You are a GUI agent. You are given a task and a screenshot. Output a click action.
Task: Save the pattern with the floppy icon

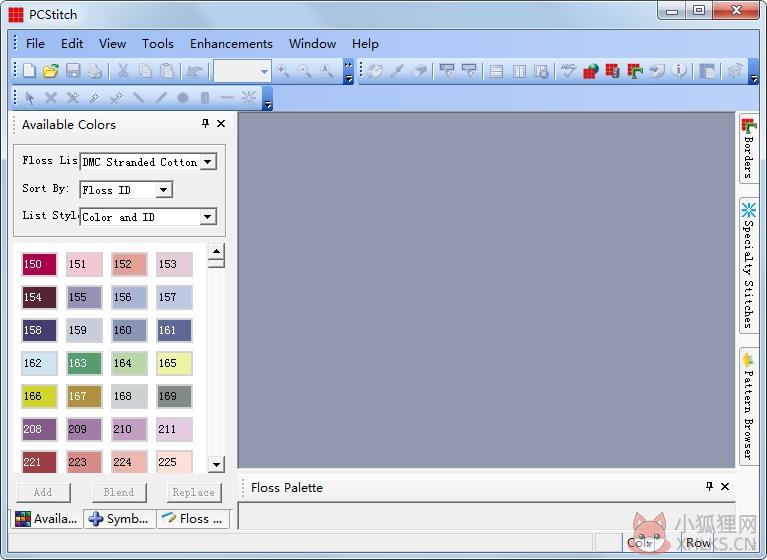click(73, 71)
